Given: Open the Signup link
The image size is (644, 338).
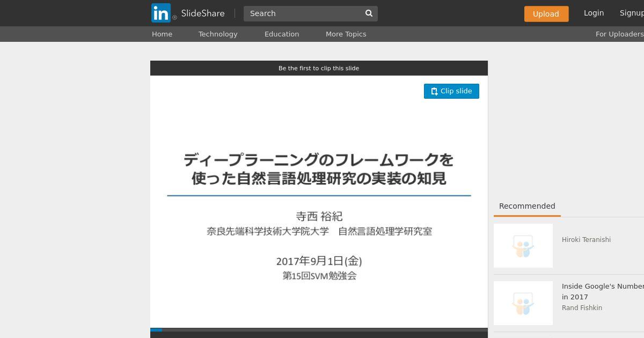Looking at the screenshot, I should 632,13.
